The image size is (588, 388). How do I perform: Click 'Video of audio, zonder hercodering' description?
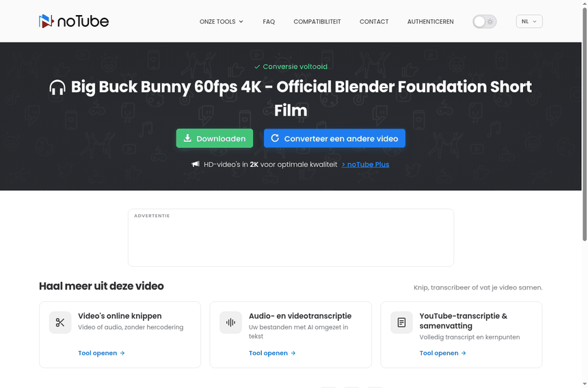131,327
